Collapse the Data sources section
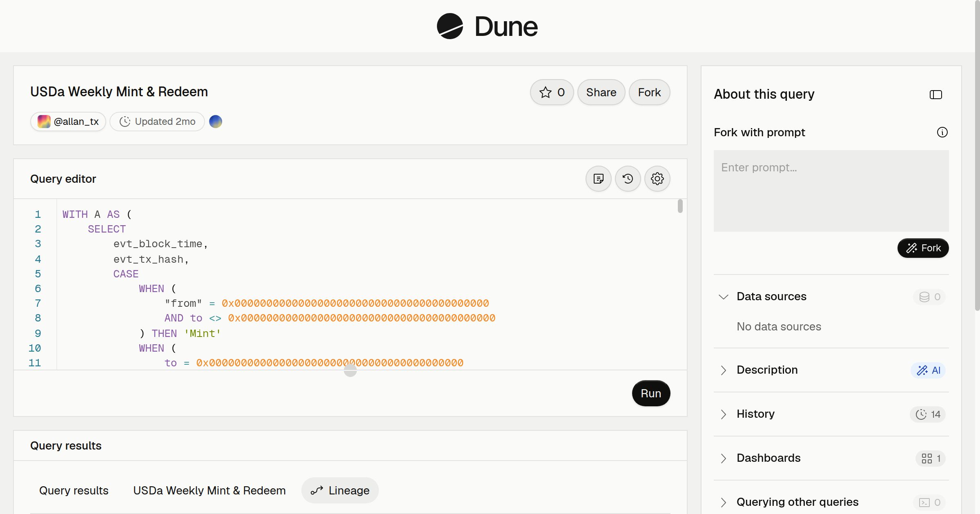 (x=724, y=297)
